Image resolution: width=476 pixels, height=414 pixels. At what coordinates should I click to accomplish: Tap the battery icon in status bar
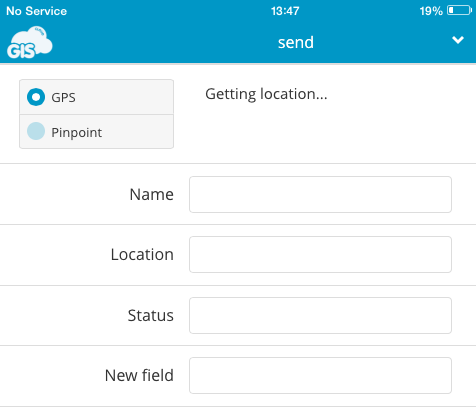pos(460,11)
